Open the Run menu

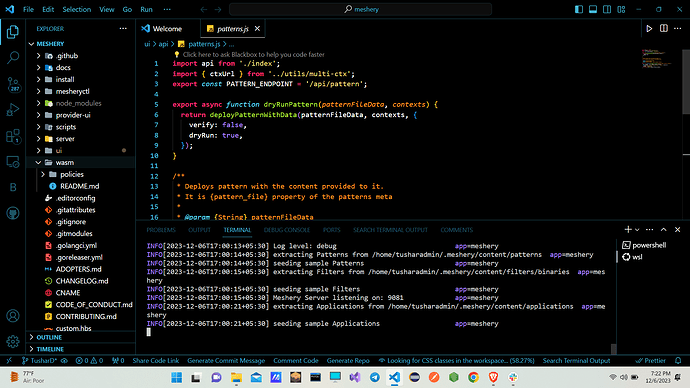point(147,9)
